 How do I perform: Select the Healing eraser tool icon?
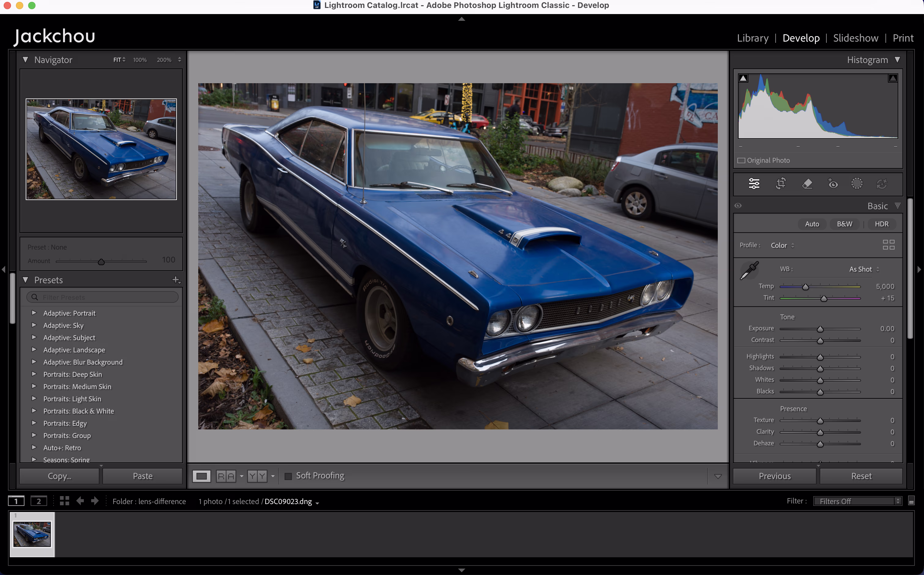tap(807, 184)
